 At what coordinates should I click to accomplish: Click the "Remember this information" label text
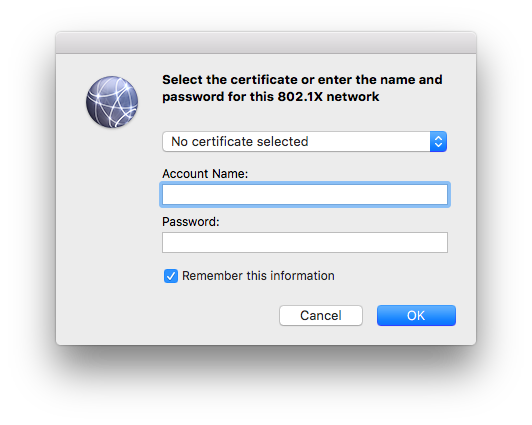[x=258, y=276]
